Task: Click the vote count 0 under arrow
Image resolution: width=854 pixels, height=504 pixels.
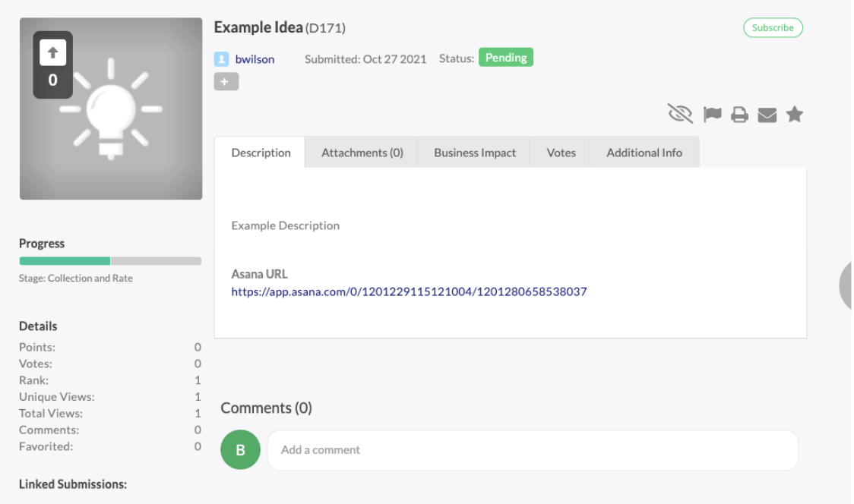Action: pyautogui.click(x=53, y=80)
